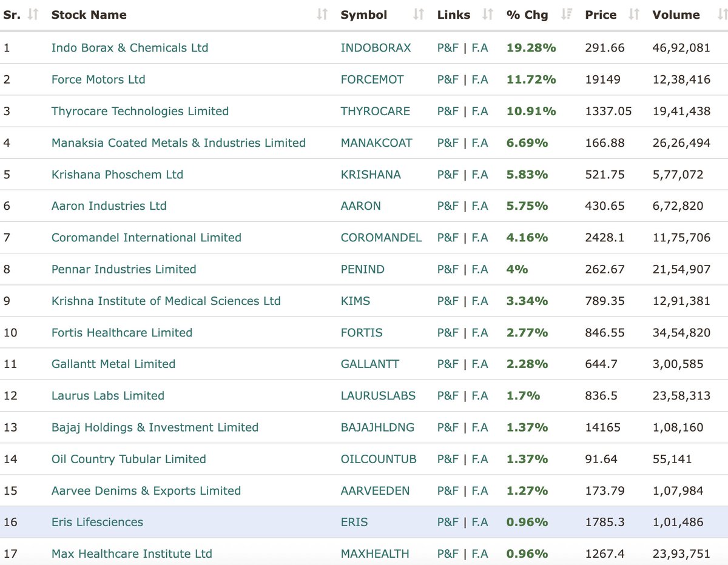The image size is (728, 565).
Task: Open Coromandel International Limited link
Action: [146, 238]
